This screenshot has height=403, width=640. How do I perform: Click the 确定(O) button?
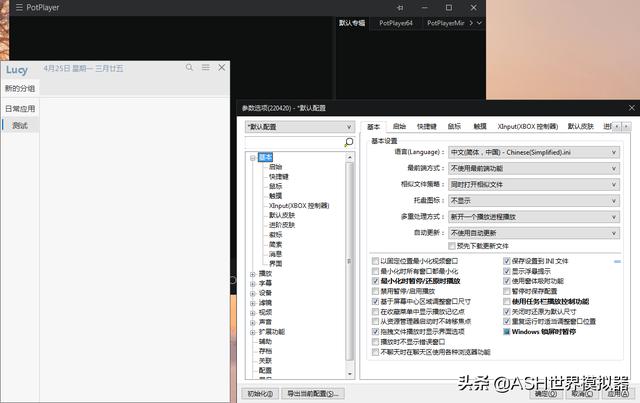(x=546, y=394)
